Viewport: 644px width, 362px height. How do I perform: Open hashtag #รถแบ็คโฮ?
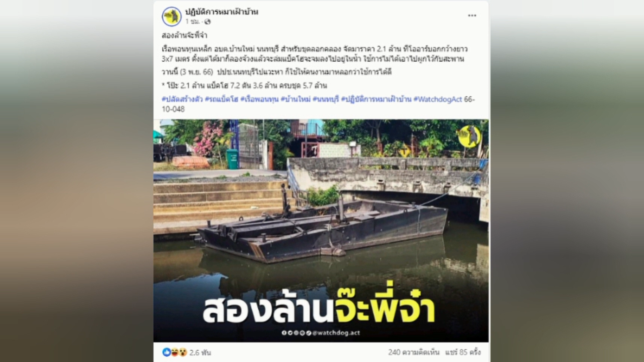(x=221, y=100)
